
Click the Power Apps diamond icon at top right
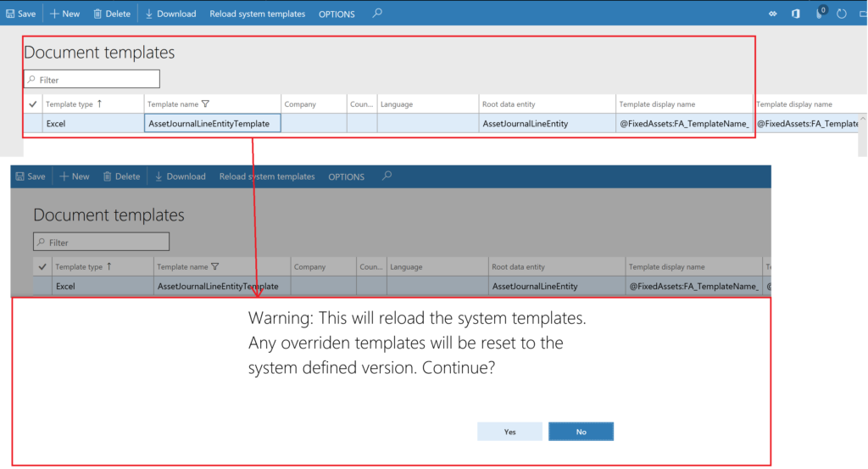(773, 14)
